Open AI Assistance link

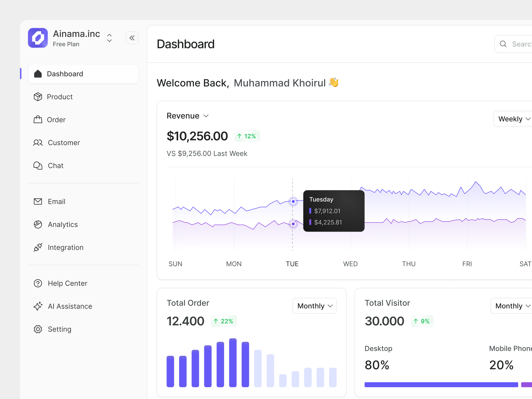tap(70, 306)
